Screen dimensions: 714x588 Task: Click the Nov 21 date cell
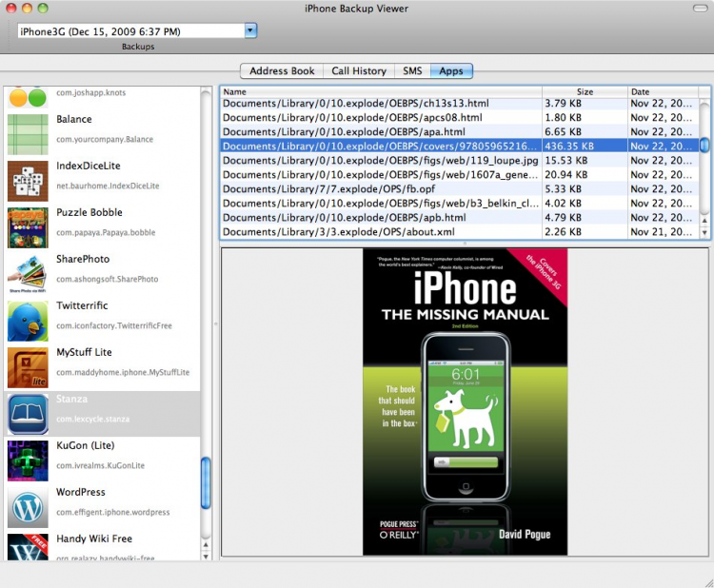pos(661,232)
